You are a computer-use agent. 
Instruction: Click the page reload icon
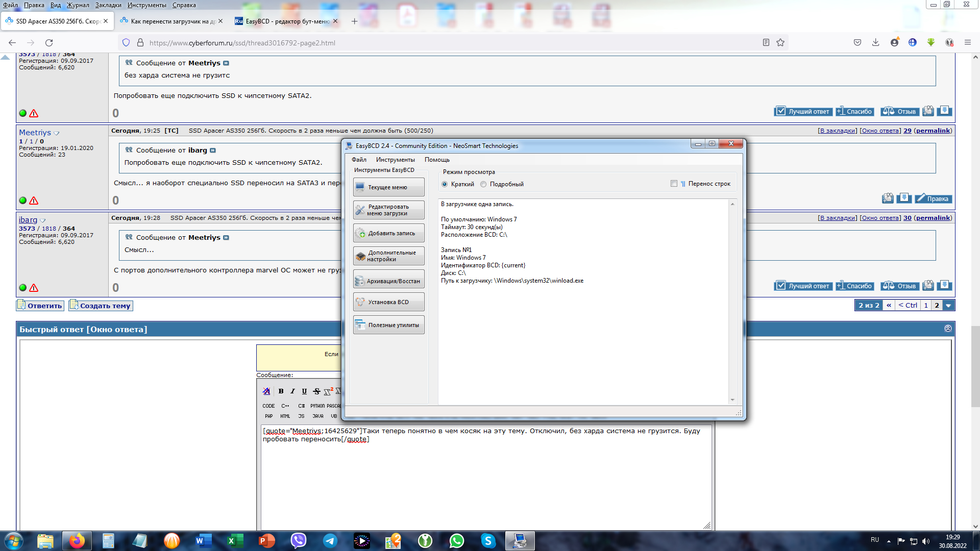49,43
